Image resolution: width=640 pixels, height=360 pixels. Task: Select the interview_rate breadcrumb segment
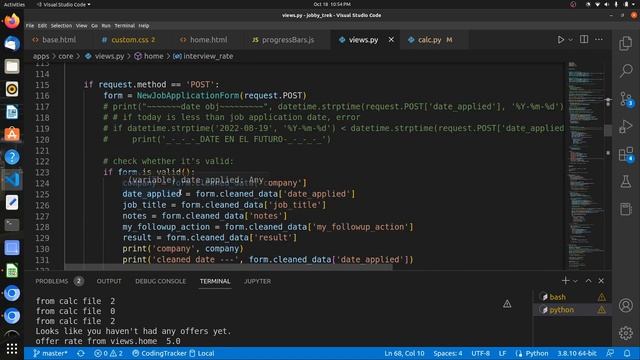point(203,56)
